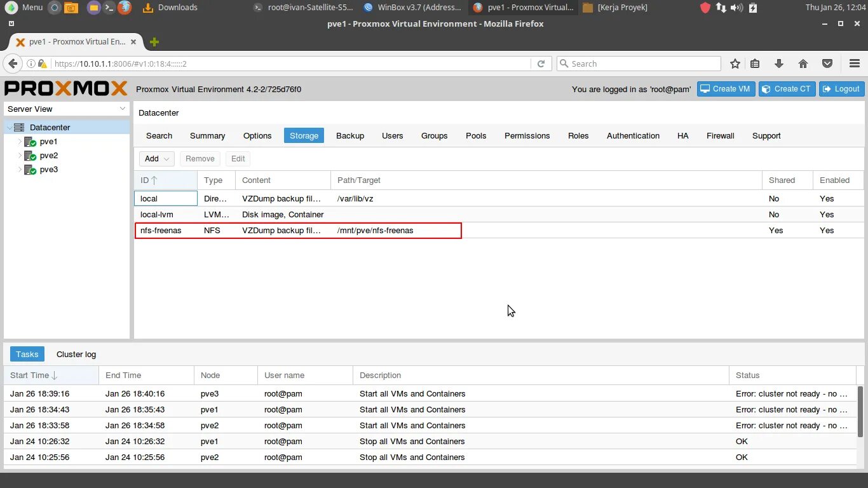Switch to the Search tab

(159, 135)
